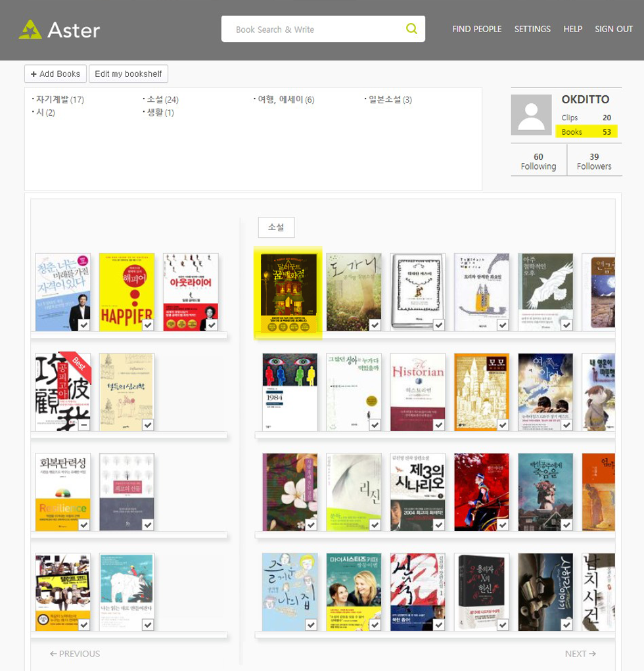
Task: Open the 최고의 선물 book cover
Action: click(127, 492)
